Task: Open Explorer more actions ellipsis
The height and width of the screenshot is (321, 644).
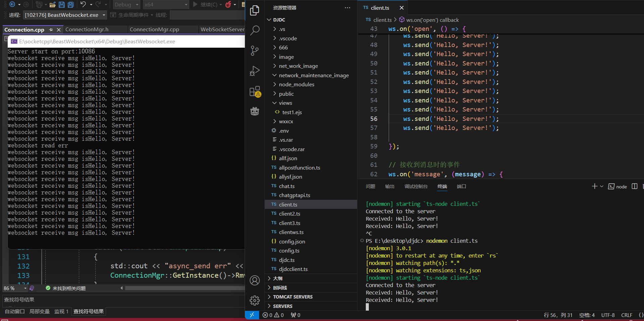Action: click(347, 8)
